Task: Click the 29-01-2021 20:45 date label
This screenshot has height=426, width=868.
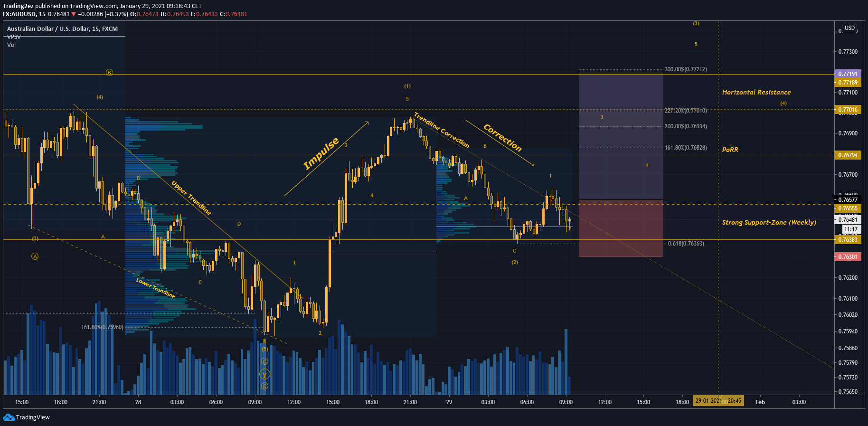Action: (x=718, y=401)
